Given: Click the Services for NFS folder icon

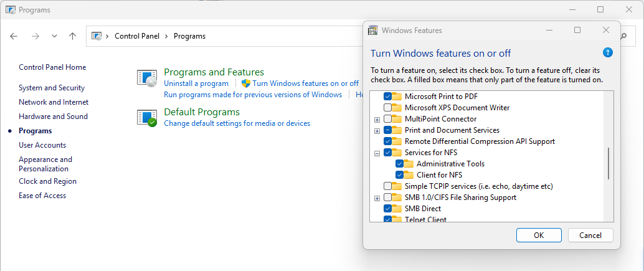Looking at the screenshot, I should coord(396,153).
